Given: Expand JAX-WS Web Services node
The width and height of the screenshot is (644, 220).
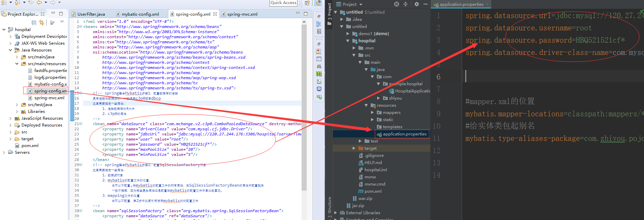Looking at the screenshot, I should coord(10,43).
